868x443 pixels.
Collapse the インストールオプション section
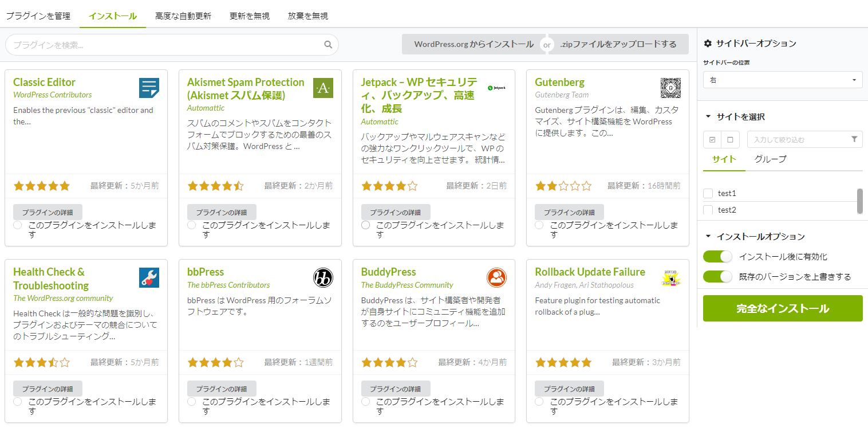tap(755, 236)
